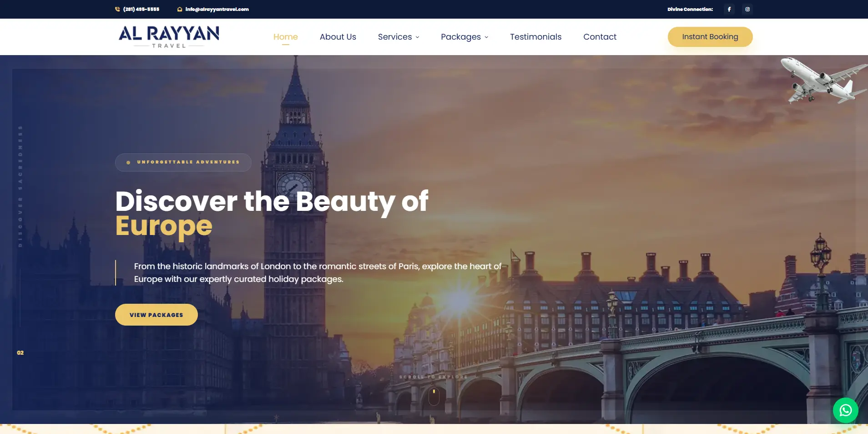Open the Home menu item
Image resolution: width=868 pixels, height=434 pixels.
tap(286, 37)
